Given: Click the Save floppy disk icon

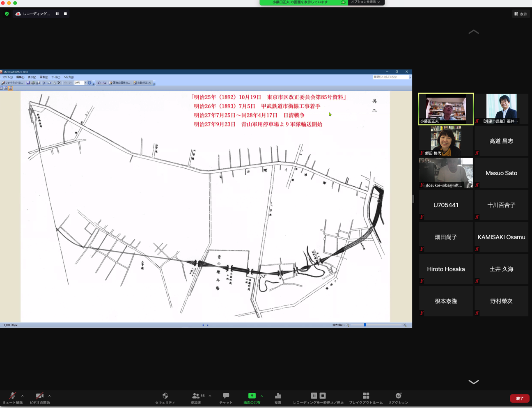Looking at the screenshot, I should click(28, 83).
